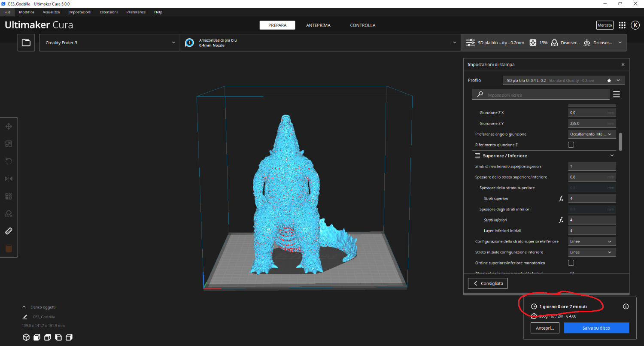The height and width of the screenshot is (346, 644).
Task: Click Salva su disco button
Action: (596, 328)
